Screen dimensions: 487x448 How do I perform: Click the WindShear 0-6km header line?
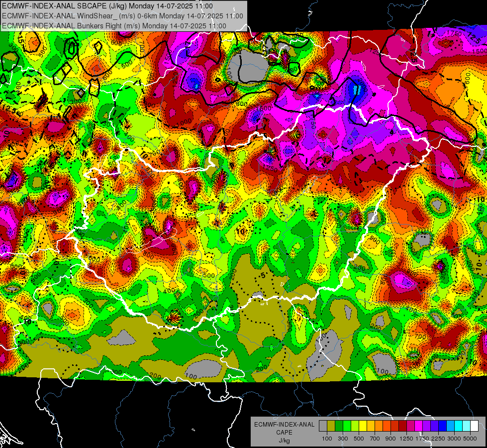tap(123, 16)
